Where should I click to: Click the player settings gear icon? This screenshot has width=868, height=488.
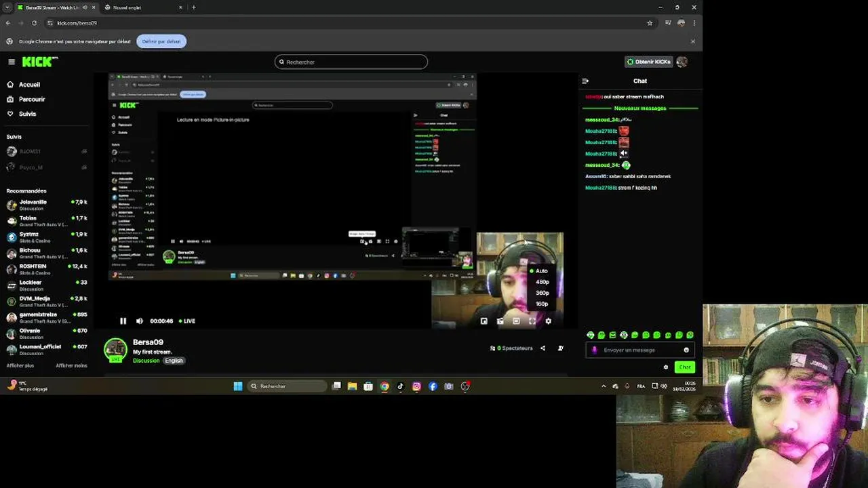(x=549, y=321)
